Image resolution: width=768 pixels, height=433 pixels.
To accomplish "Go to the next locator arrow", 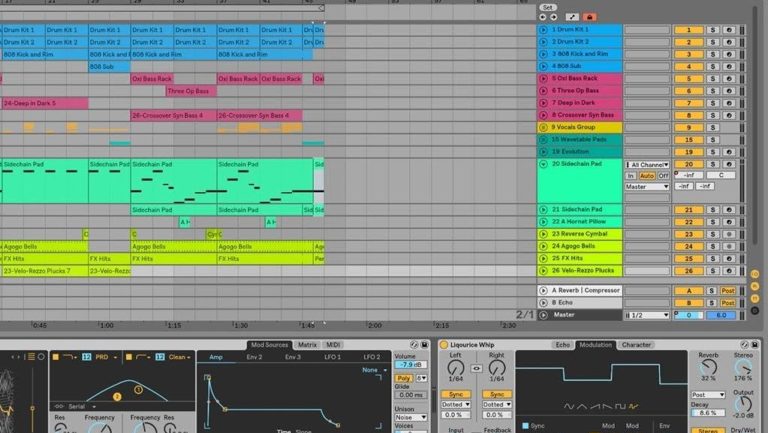I will coord(553,17).
